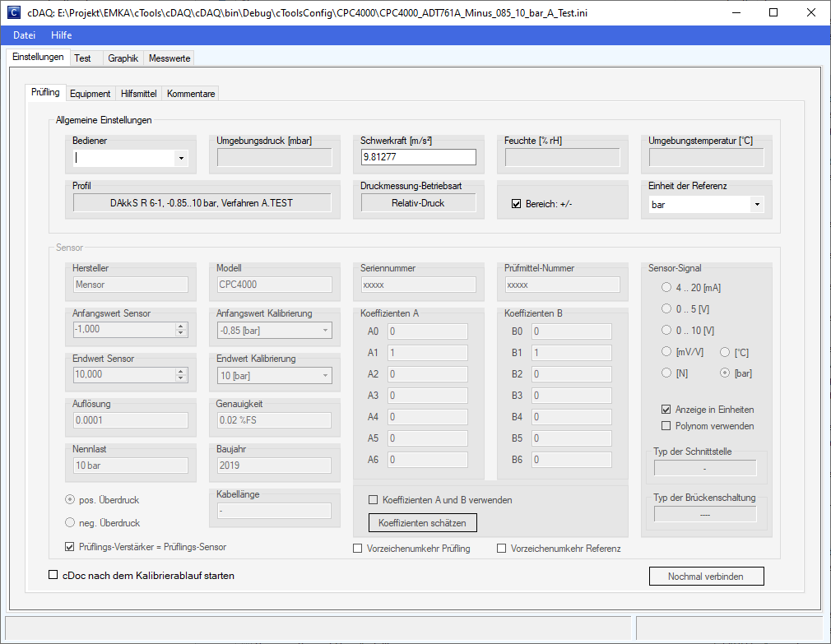Select the Hilfsmittel sub-tab
The image size is (831, 644).
click(137, 94)
